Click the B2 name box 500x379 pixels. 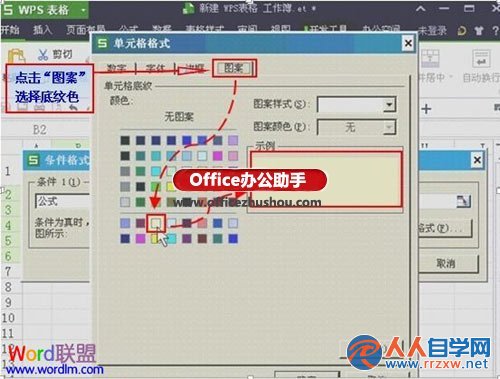[40, 130]
